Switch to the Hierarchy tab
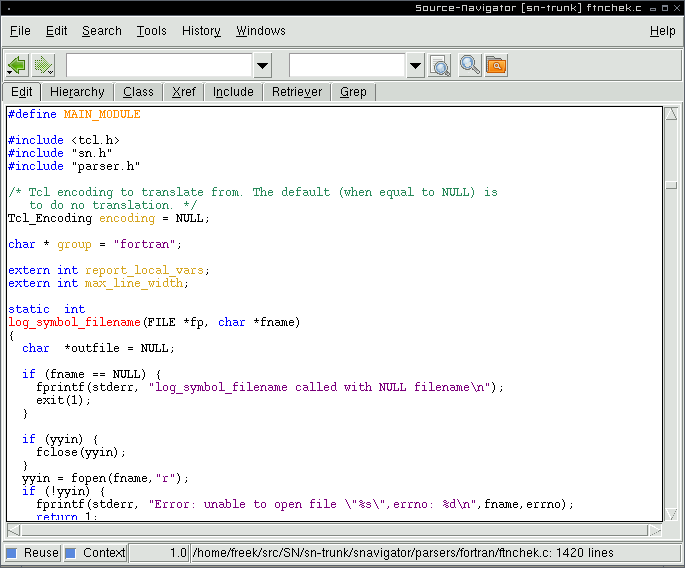Screen dimensions: 685x568 (x=77, y=92)
